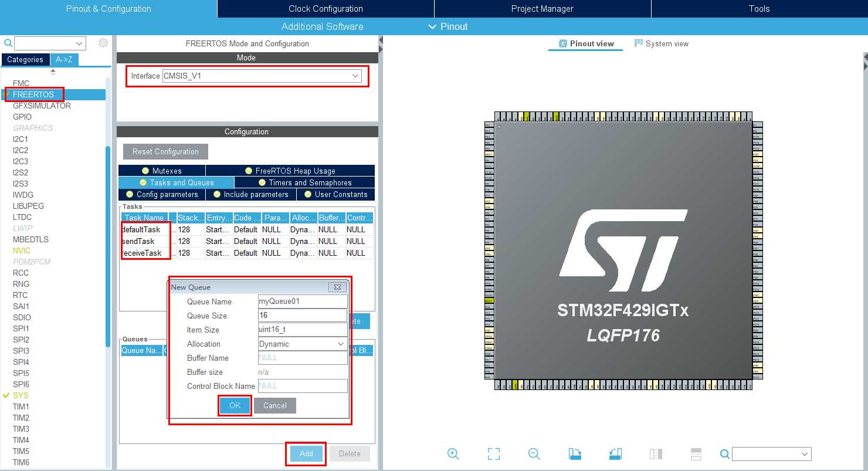Click Delete button under Queues
The width and height of the screenshot is (868, 471).
pyautogui.click(x=350, y=453)
